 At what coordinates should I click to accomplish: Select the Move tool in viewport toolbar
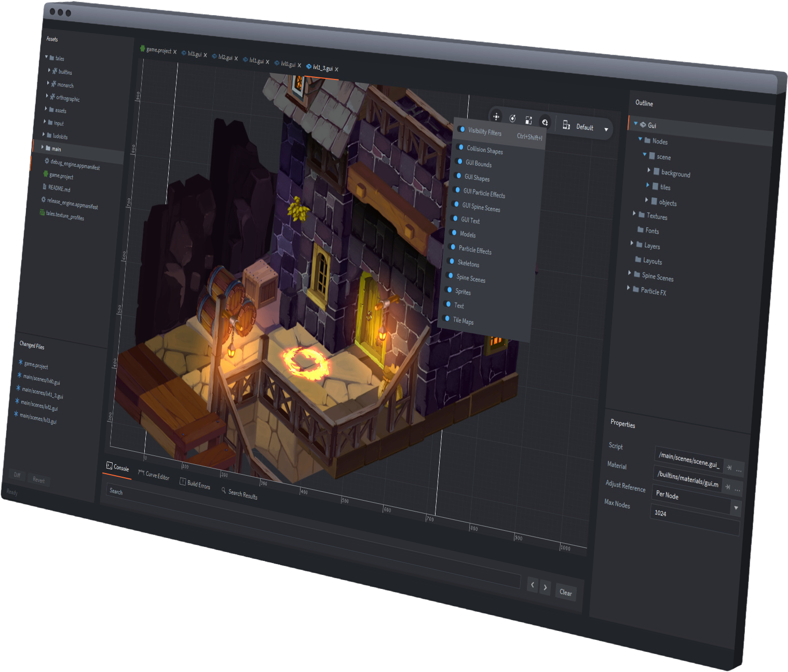pyautogui.click(x=496, y=117)
